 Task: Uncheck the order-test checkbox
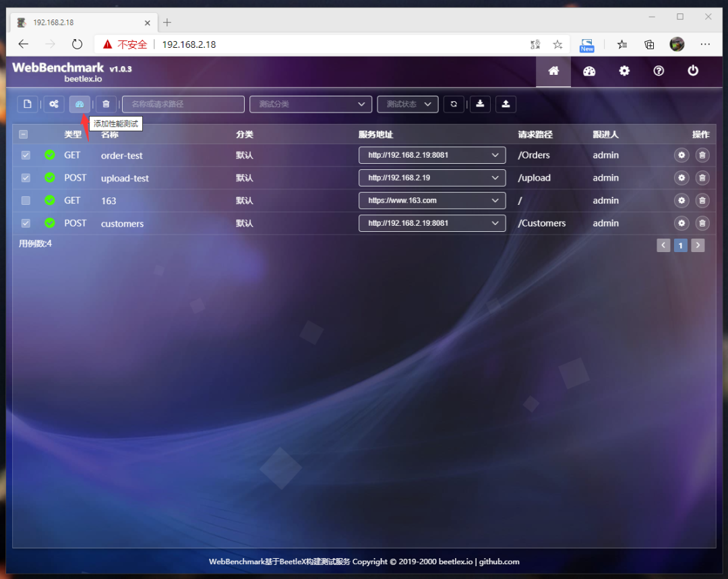[x=26, y=155]
